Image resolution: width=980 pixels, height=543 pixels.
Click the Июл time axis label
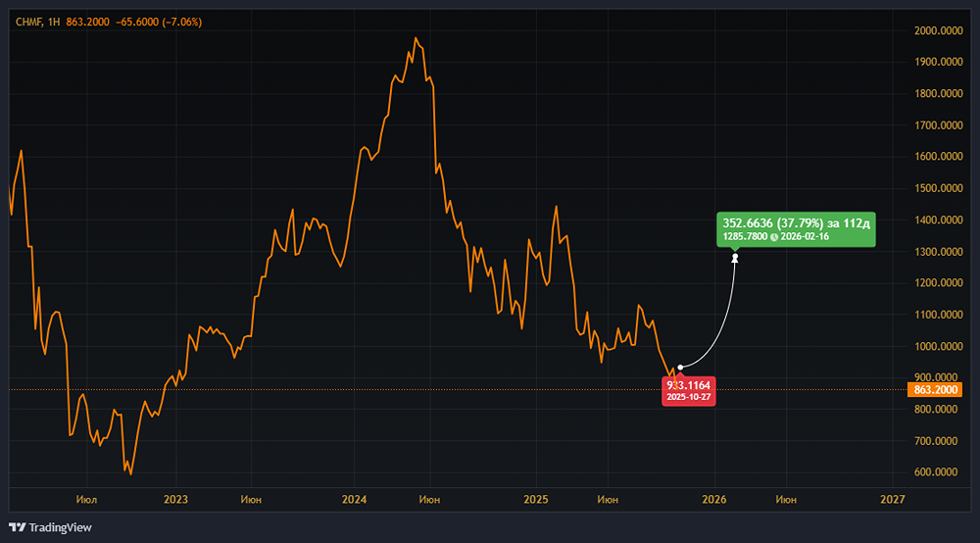point(86,499)
